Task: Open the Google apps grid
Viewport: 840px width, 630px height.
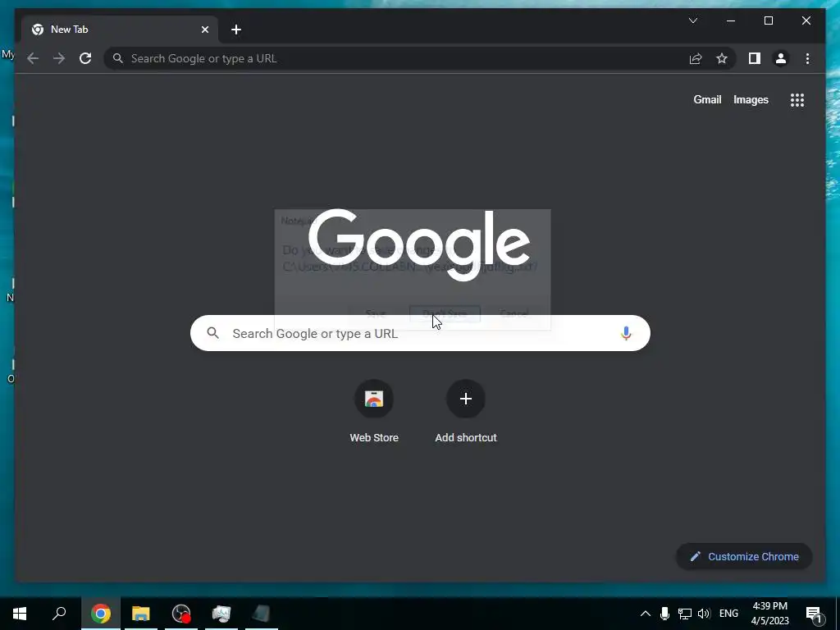Action: [797, 100]
